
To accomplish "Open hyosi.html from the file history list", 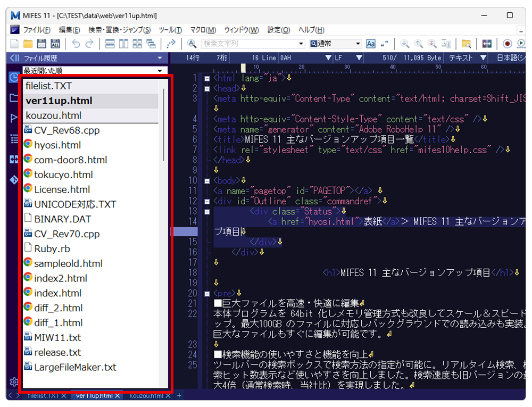I will 57,145.
